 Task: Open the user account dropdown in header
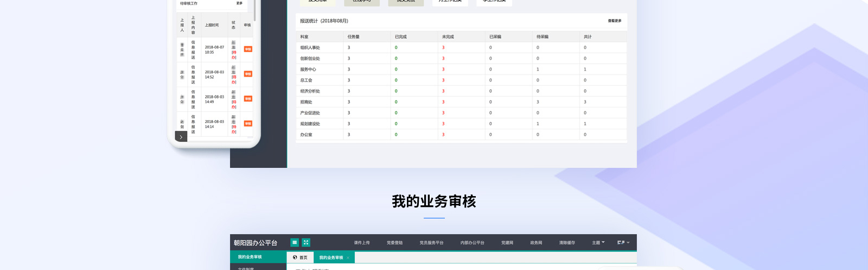click(623, 243)
